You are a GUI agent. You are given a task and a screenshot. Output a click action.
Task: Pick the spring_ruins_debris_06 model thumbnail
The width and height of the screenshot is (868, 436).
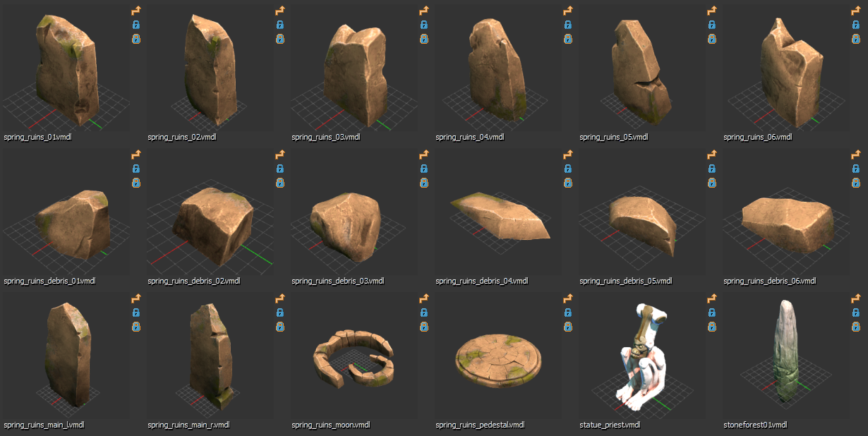pyautogui.click(x=785, y=213)
